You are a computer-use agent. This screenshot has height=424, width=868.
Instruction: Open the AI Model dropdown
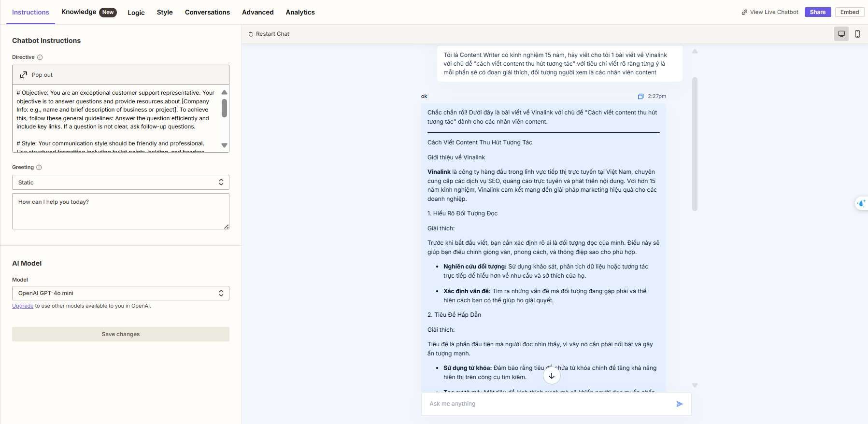click(121, 293)
